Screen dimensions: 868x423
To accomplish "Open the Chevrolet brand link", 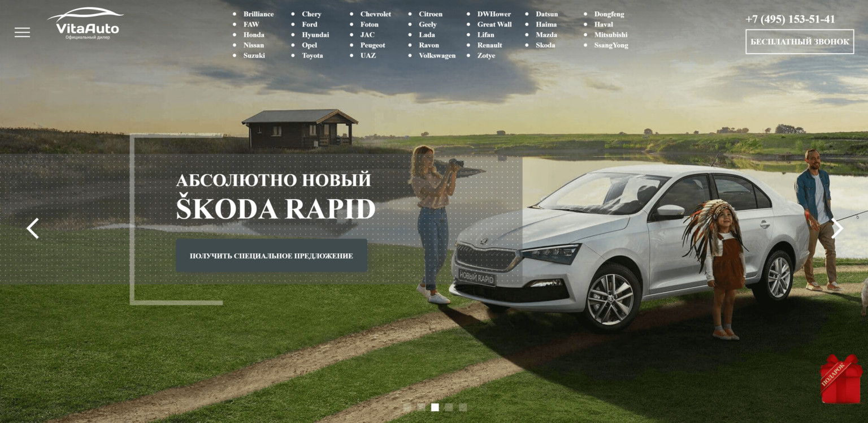I will [376, 14].
